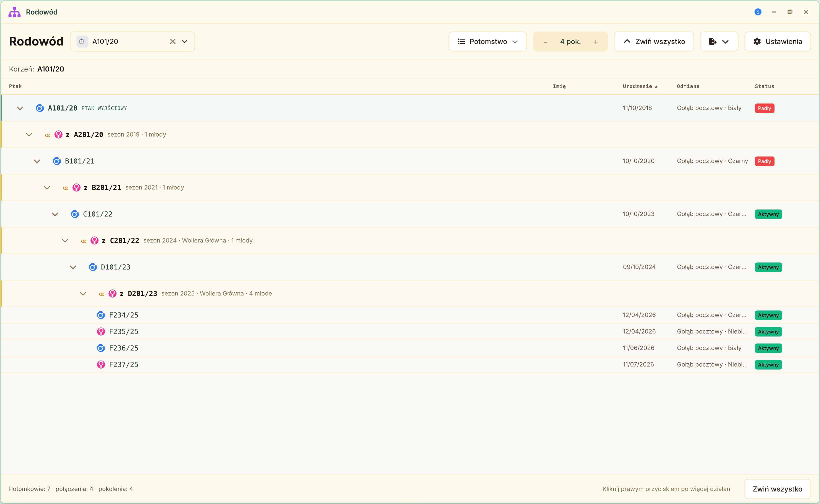Click the male icon beside D101/23

tap(93, 267)
